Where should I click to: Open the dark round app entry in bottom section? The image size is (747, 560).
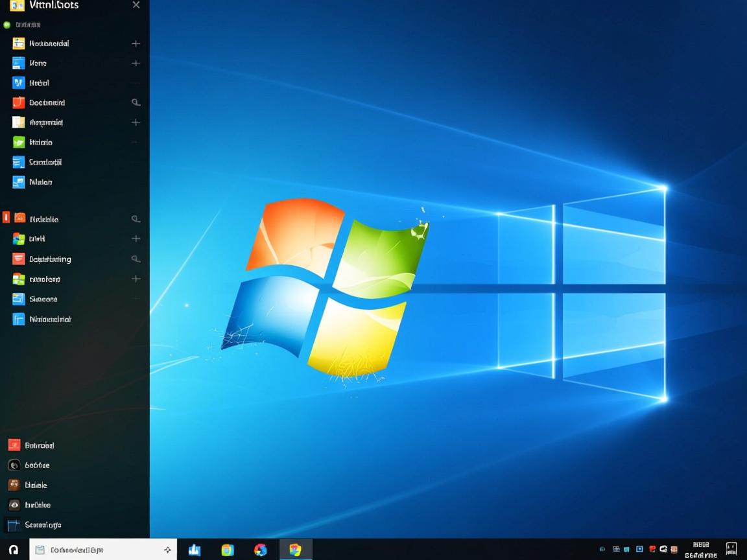point(14,465)
